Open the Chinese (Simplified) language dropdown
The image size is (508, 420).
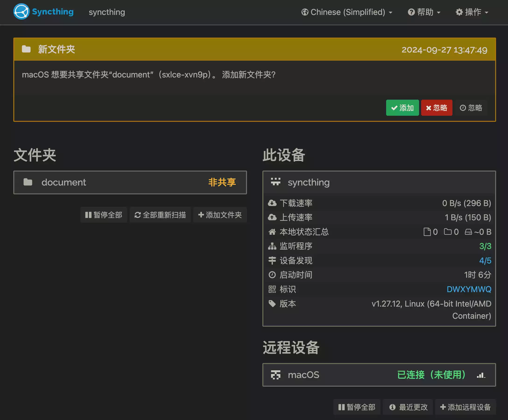click(347, 12)
